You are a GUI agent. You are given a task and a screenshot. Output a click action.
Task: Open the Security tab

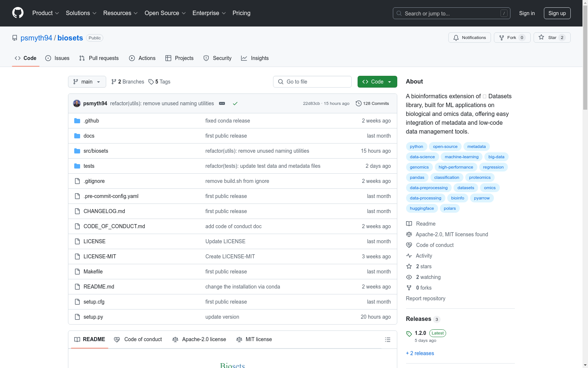pos(218,58)
